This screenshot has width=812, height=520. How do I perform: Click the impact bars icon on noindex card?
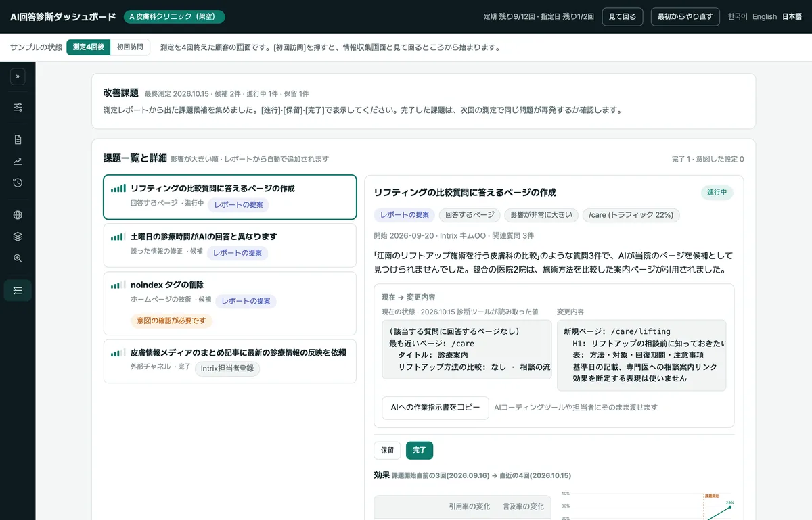[118, 285]
